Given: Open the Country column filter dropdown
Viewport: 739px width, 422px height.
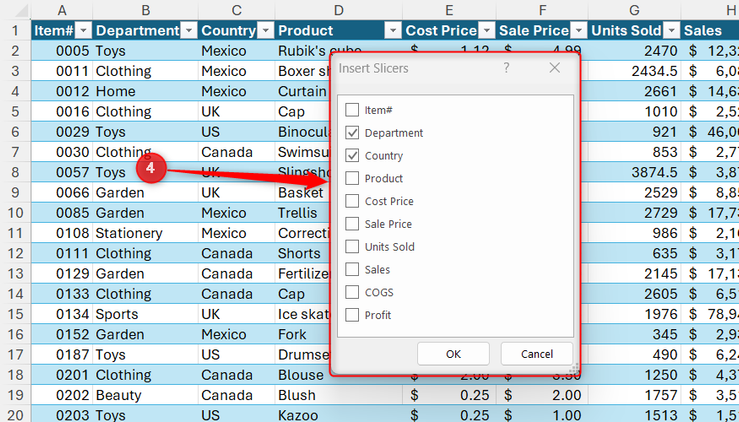Looking at the screenshot, I should (266, 31).
